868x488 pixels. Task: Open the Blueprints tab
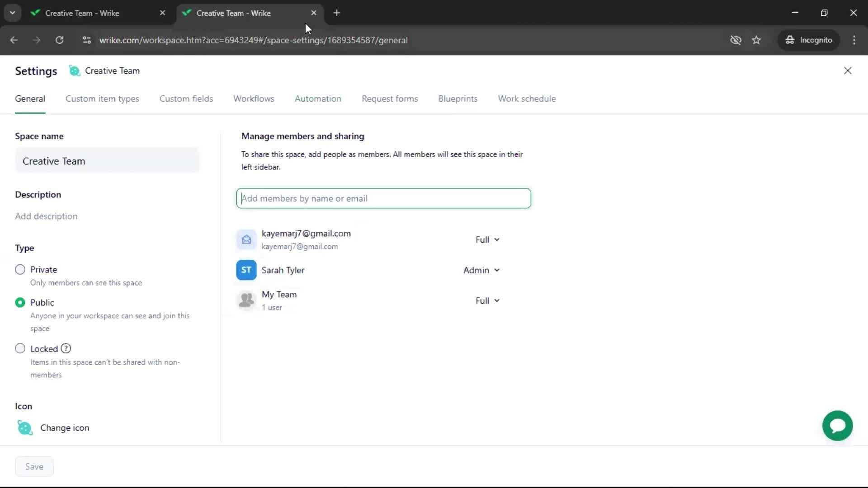click(x=458, y=99)
